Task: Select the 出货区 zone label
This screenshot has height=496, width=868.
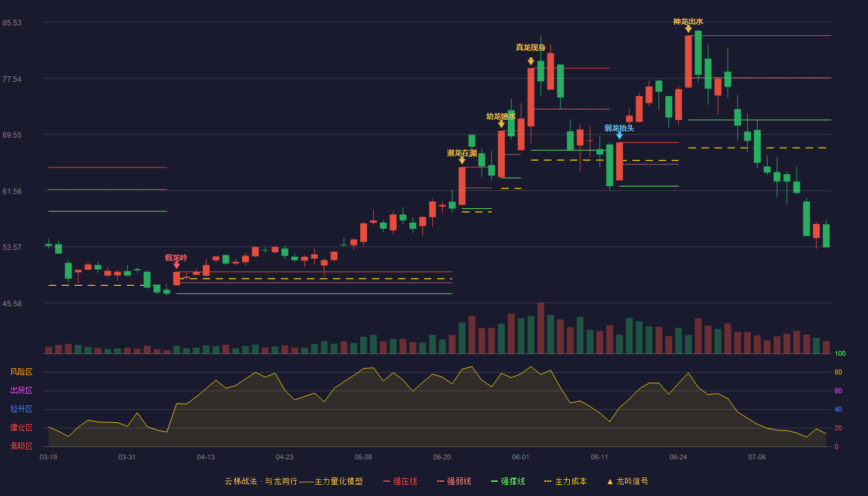Action: [21, 391]
